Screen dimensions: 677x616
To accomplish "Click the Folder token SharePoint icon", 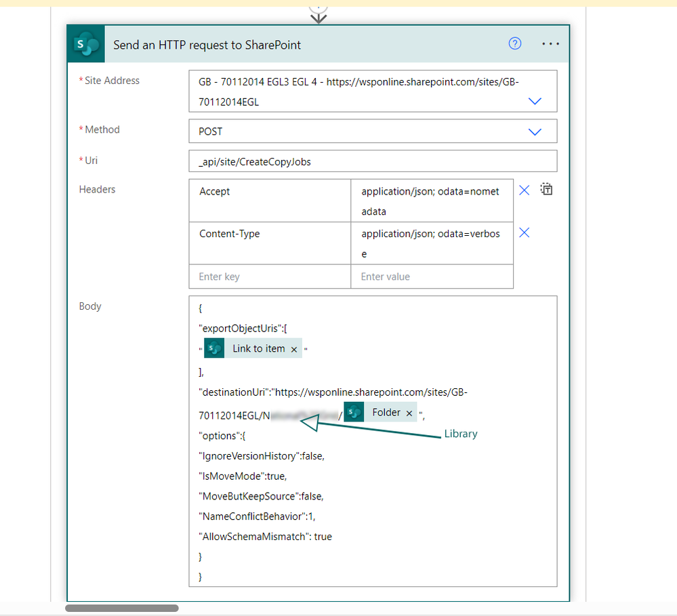I will [354, 412].
